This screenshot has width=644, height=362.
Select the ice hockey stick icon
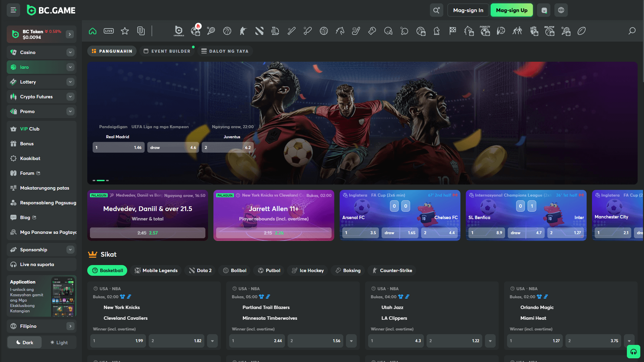356,31
